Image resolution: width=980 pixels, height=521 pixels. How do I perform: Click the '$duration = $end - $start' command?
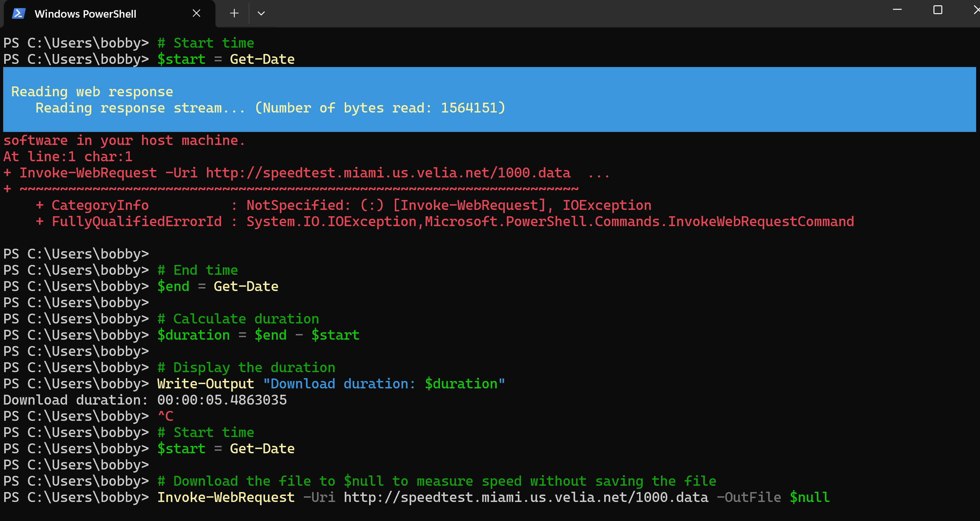258,335
